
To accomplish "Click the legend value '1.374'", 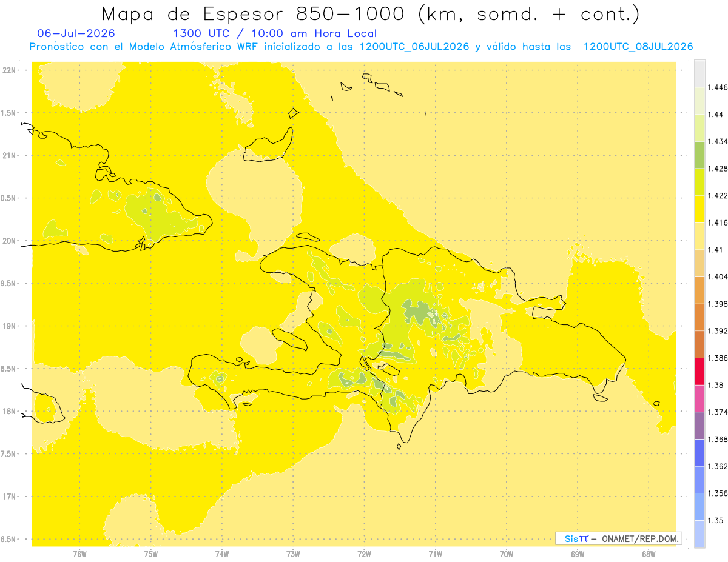I will pyautogui.click(x=718, y=412).
